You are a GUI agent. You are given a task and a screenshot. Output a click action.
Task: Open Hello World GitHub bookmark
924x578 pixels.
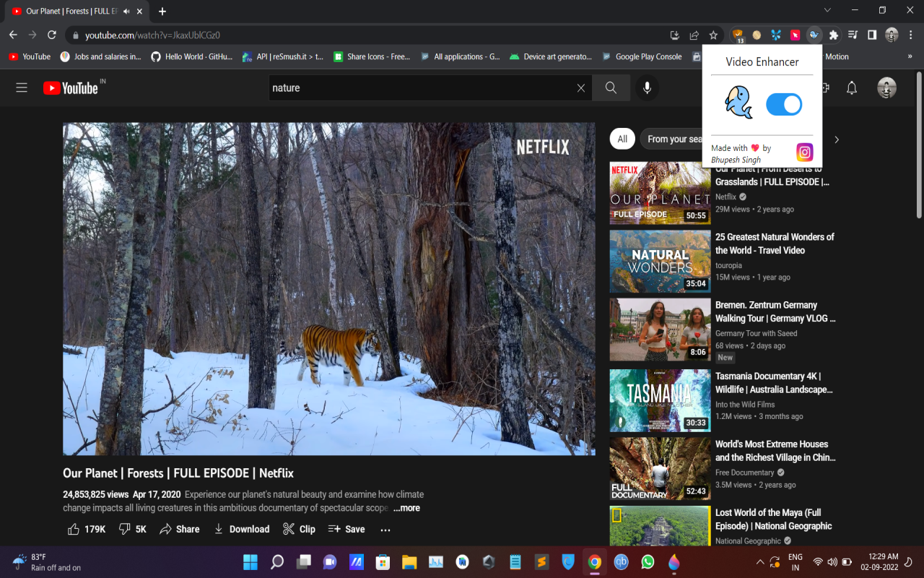point(192,56)
